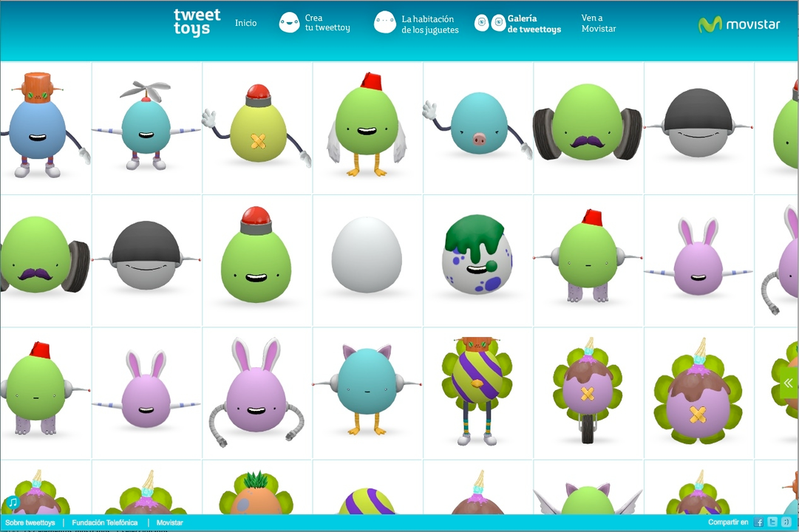Expand the green double-chevron side panel
This screenshot has width=799, height=532.
tap(789, 383)
